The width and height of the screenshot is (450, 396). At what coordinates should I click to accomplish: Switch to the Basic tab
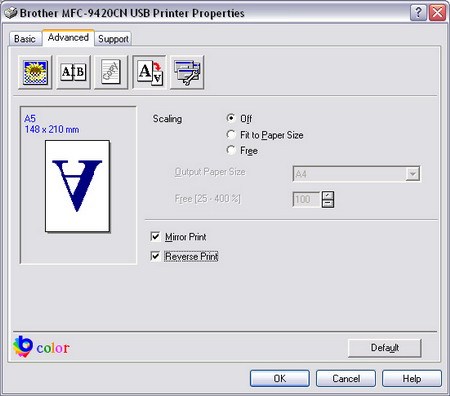(x=25, y=39)
